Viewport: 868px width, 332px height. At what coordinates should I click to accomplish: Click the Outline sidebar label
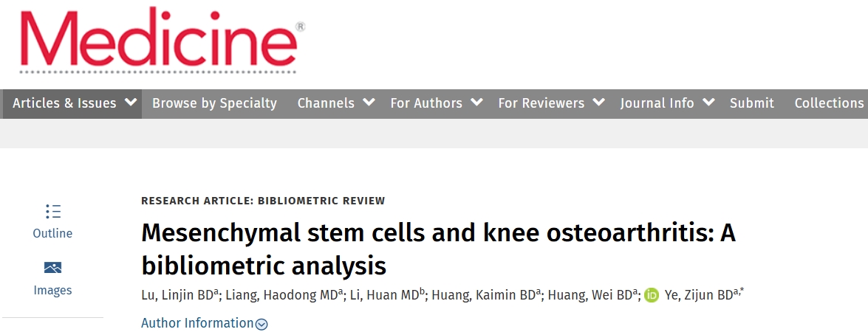[x=52, y=233]
